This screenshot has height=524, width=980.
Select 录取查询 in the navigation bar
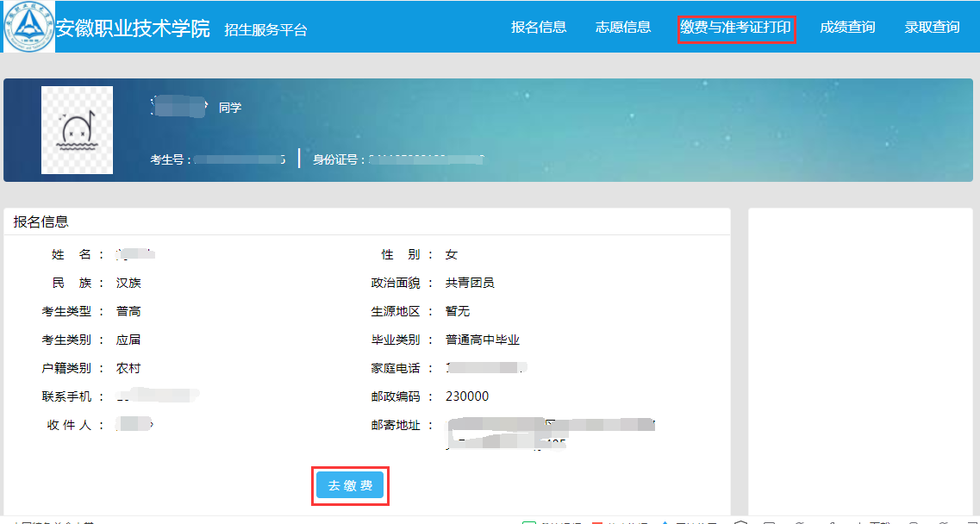point(932,28)
